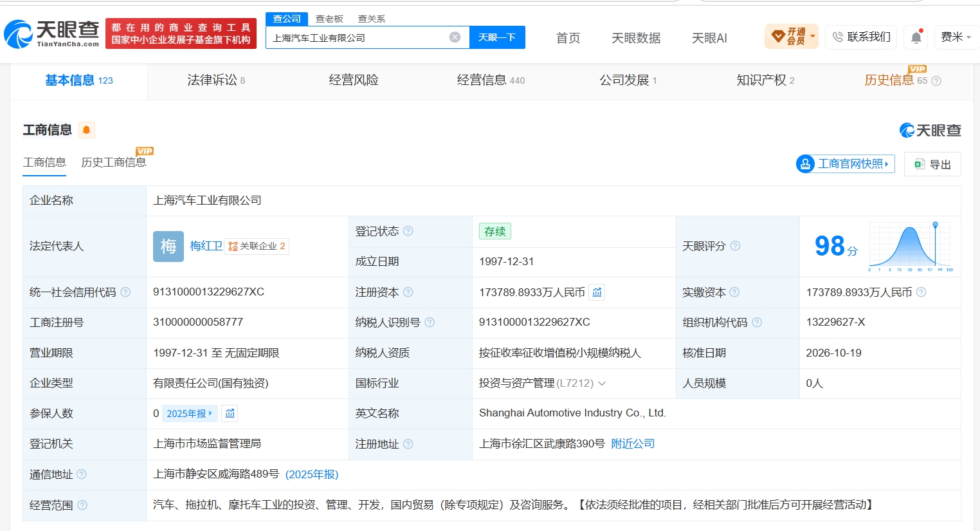Click the 梅 avatar of the legal representative

pyautogui.click(x=168, y=246)
